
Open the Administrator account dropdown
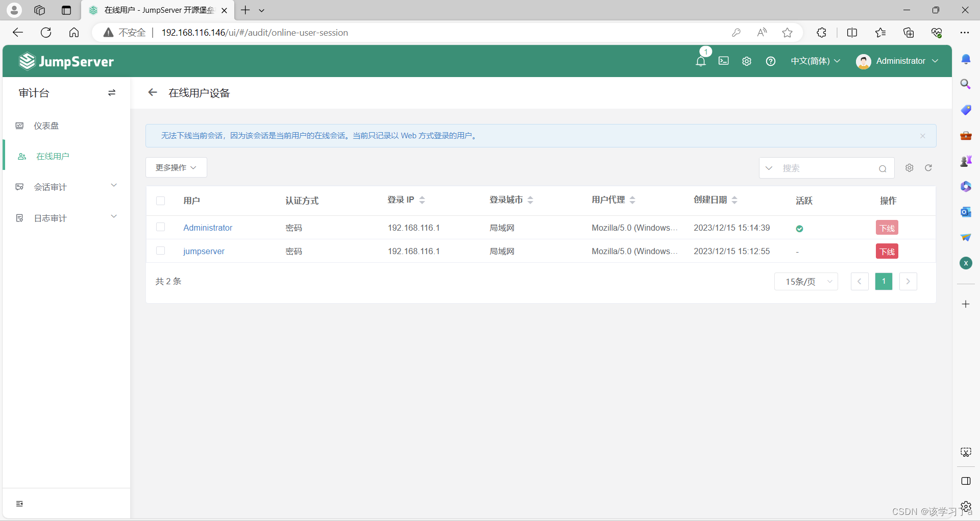[x=907, y=61]
